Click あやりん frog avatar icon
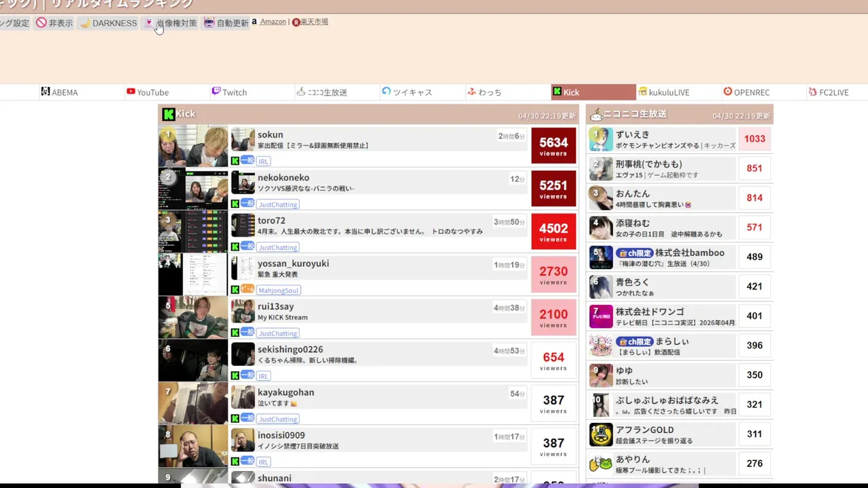Screen dimensions: 868x488 pos(601,464)
